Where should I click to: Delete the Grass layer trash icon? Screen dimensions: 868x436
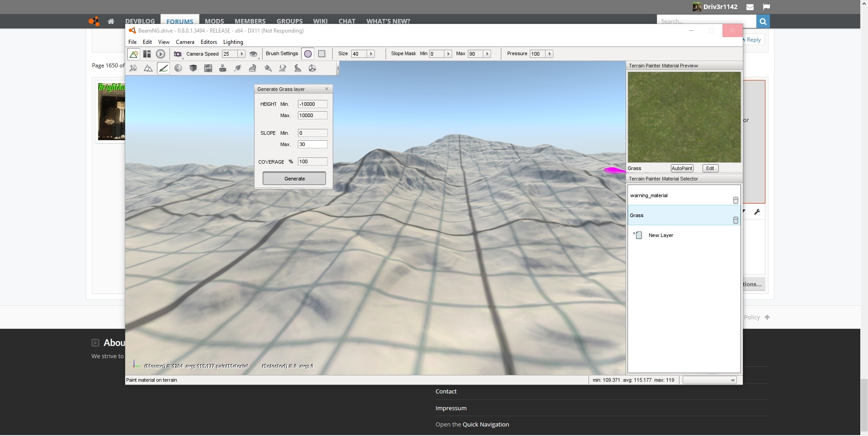point(736,220)
